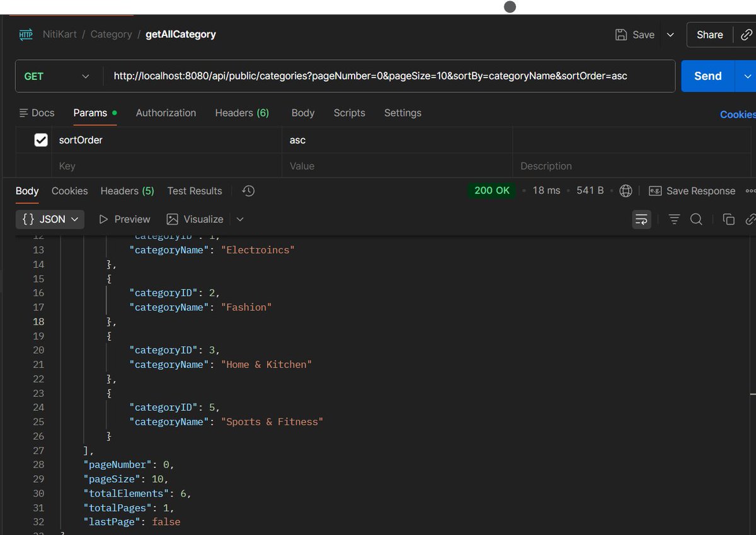Click the "Fashion" value text
The width and height of the screenshot is (756, 535).
coord(246,308)
